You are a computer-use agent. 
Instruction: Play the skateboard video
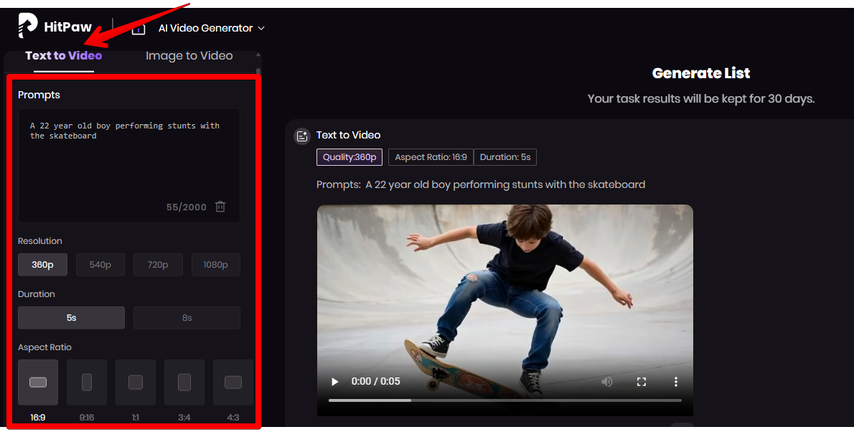pos(335,381)
